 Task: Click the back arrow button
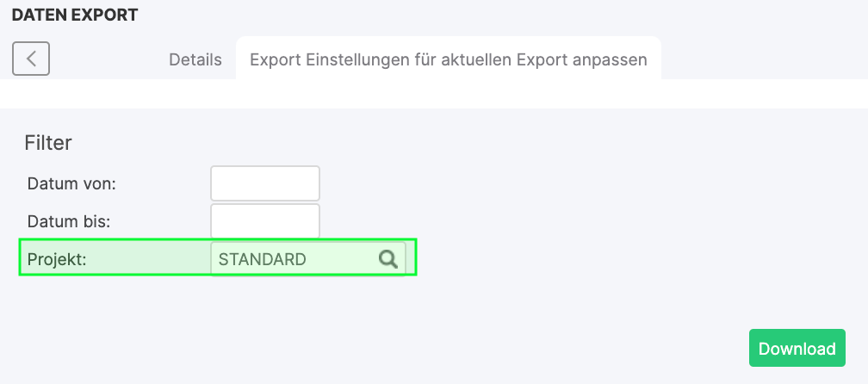(31, 59)
